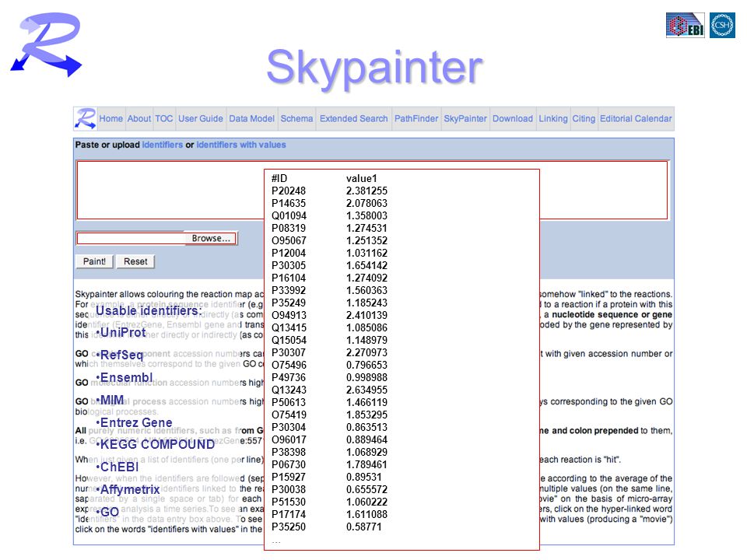The height and width of the screenshot is (560, 747).
Task: Click the value 2.634955
Action: [366, 390]
